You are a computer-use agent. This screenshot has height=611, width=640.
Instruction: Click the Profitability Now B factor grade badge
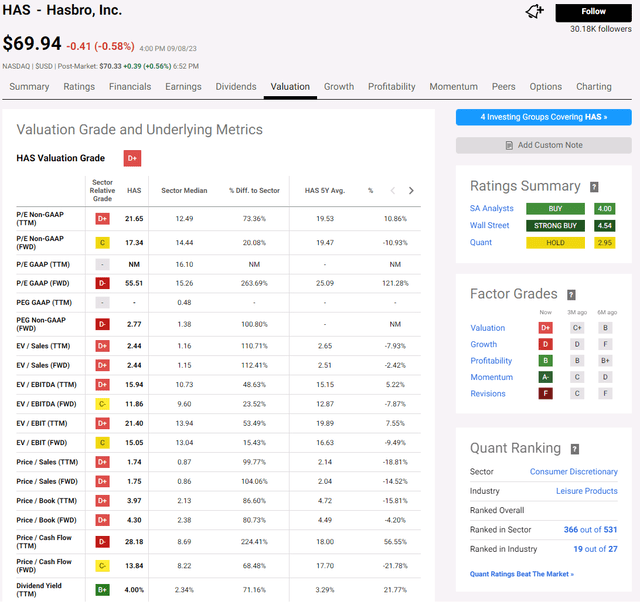point(545,360)
